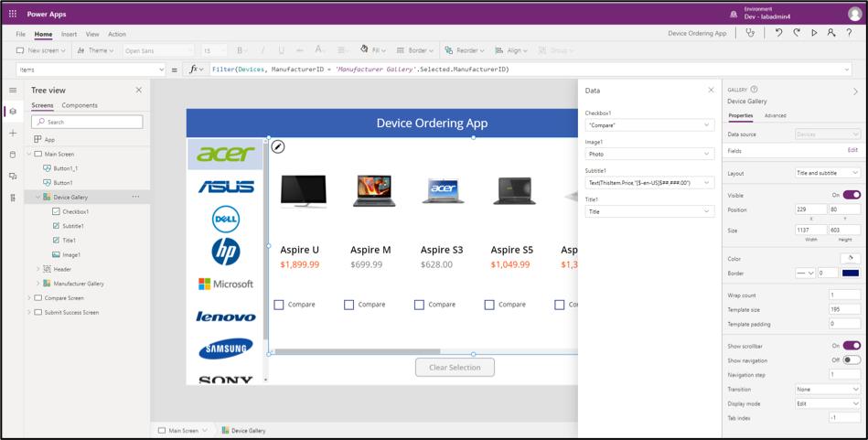The image size is (868, 440).
Task: Open the Data sources cylinder icon
Action: (x=13, y=155)
